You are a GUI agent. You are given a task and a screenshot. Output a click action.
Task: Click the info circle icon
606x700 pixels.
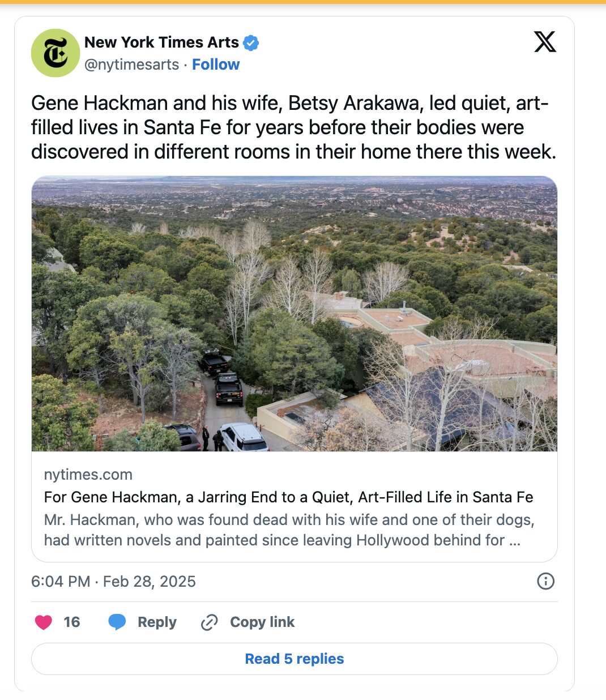[x=545, y=581]
